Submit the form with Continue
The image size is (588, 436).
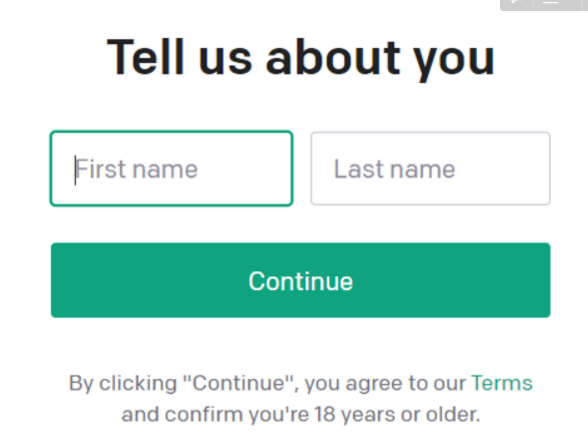(x=301, y=280)
